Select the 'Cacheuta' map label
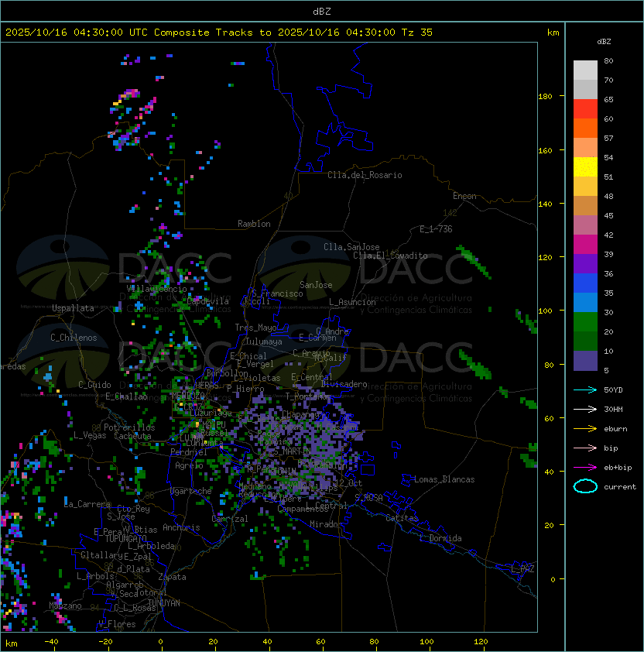The width and height of the screenshot is (644, 652). click(x=132, y=436)
